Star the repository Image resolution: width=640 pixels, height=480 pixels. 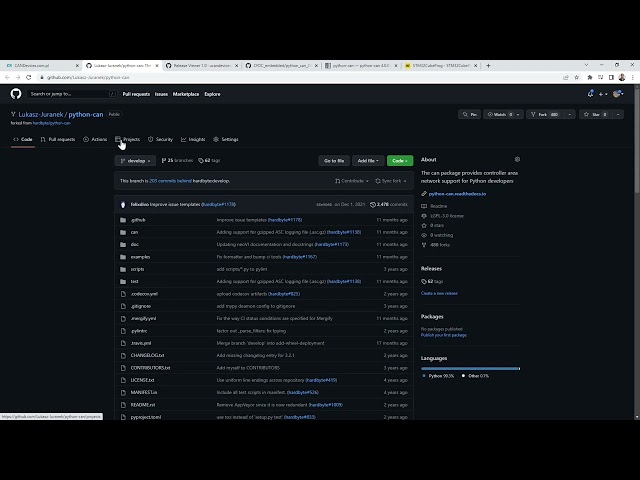pyautogui.click(x=596, y=115)
